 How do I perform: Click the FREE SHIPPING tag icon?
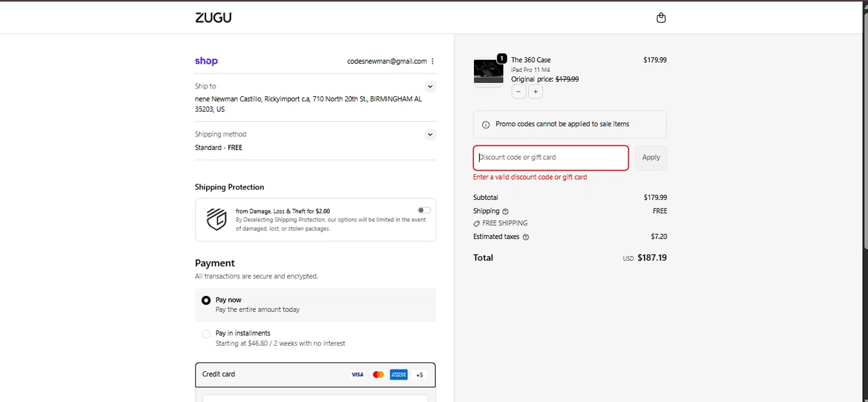coord(476,224)
